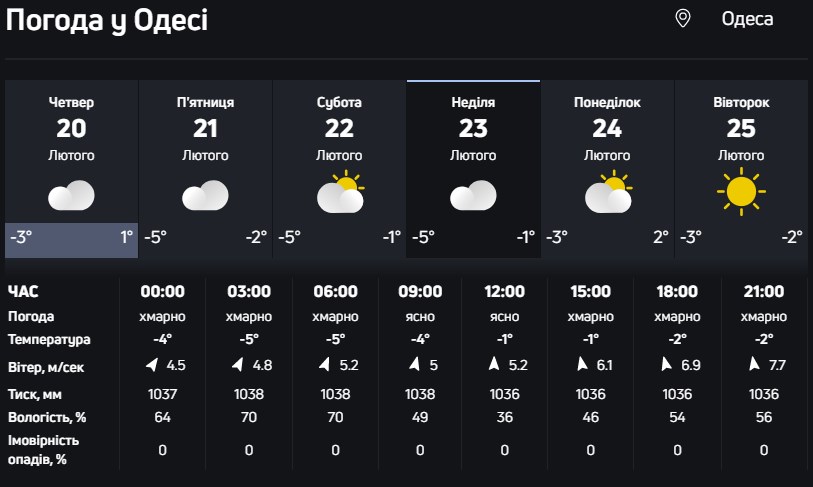Click Saturday's partly sunny icon
Image resolution: width=813 pixels, height=487 pixels.
click(340, 193)
